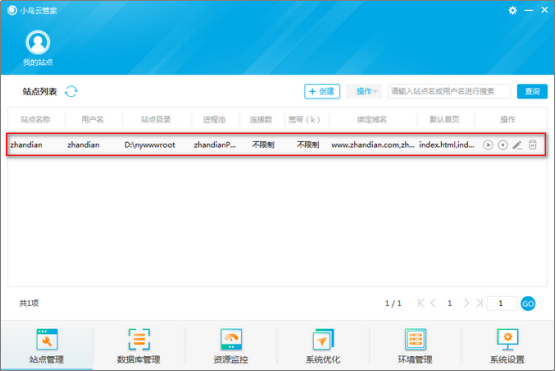Image resolution: width=556 pixels, height=371 pixels.
Task: Go to next page arrow
Action: pos(466,303)
